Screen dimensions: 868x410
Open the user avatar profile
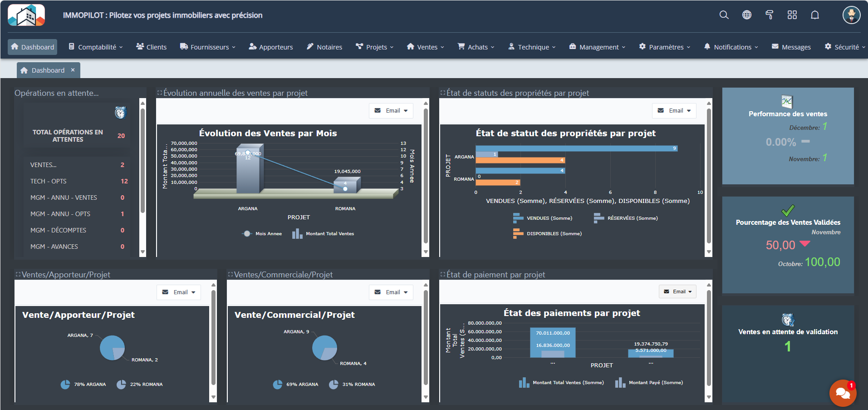(x=852, y=15)
